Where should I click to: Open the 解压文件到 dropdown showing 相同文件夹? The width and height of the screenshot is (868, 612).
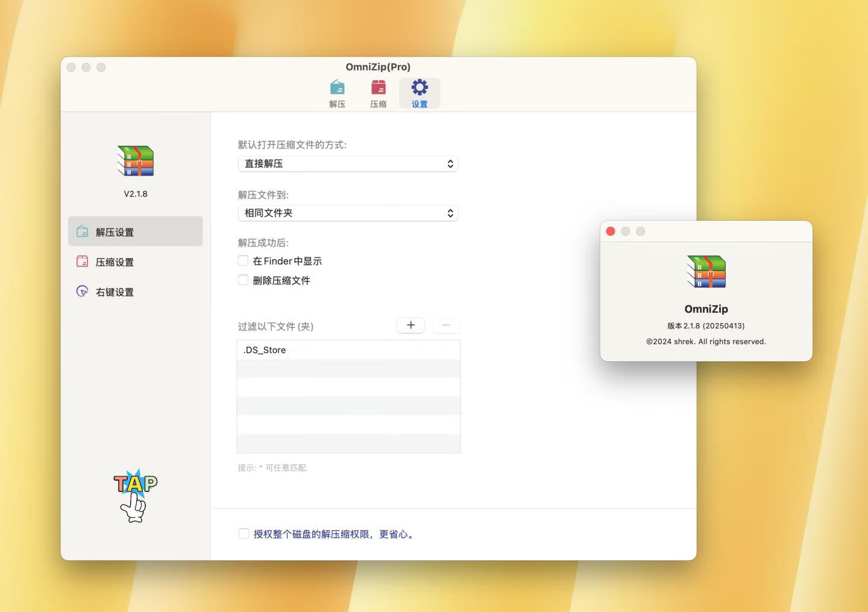coord(348,213)
